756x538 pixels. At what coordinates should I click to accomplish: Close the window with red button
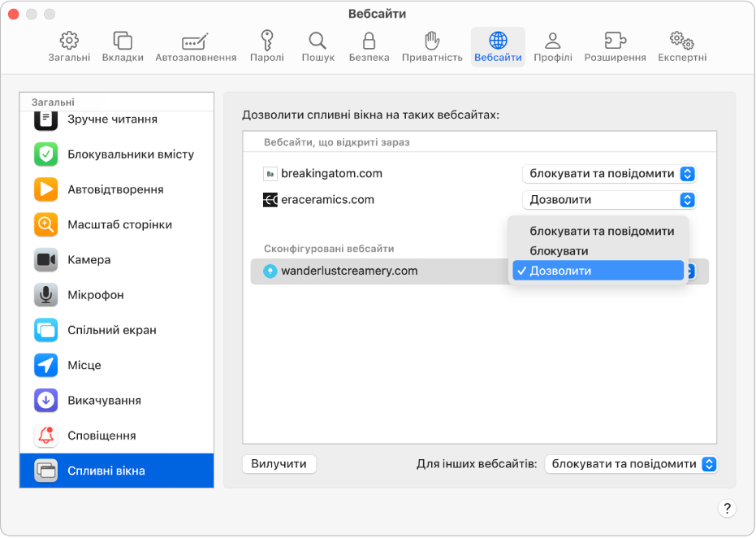pyautogui.click(x=14, y=14)
